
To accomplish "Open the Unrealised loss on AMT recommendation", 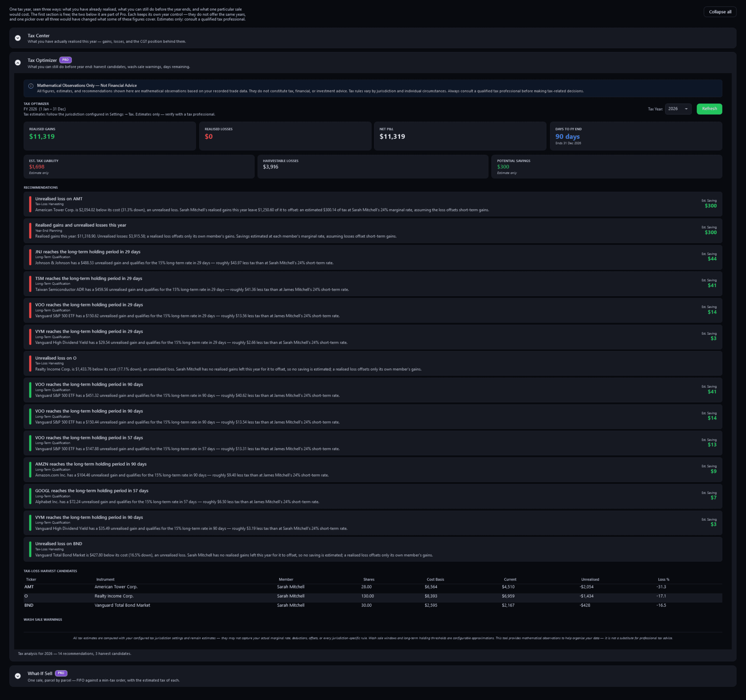I will [372, 204].
